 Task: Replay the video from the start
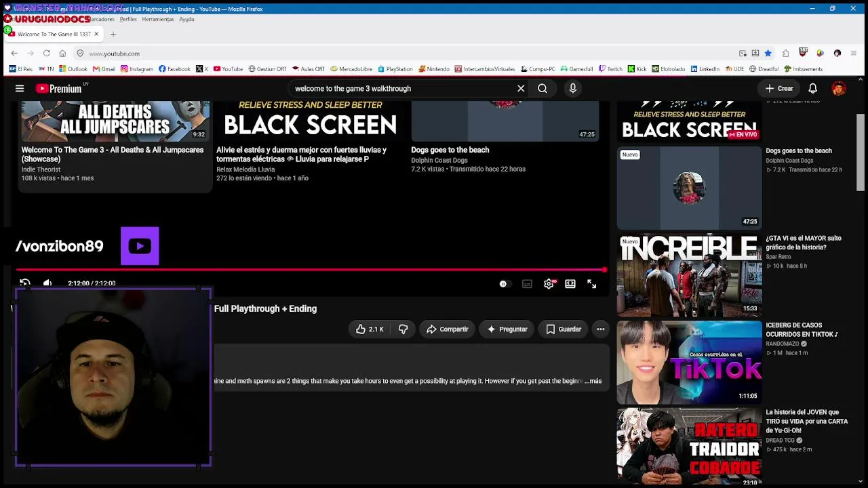point(25,283)
